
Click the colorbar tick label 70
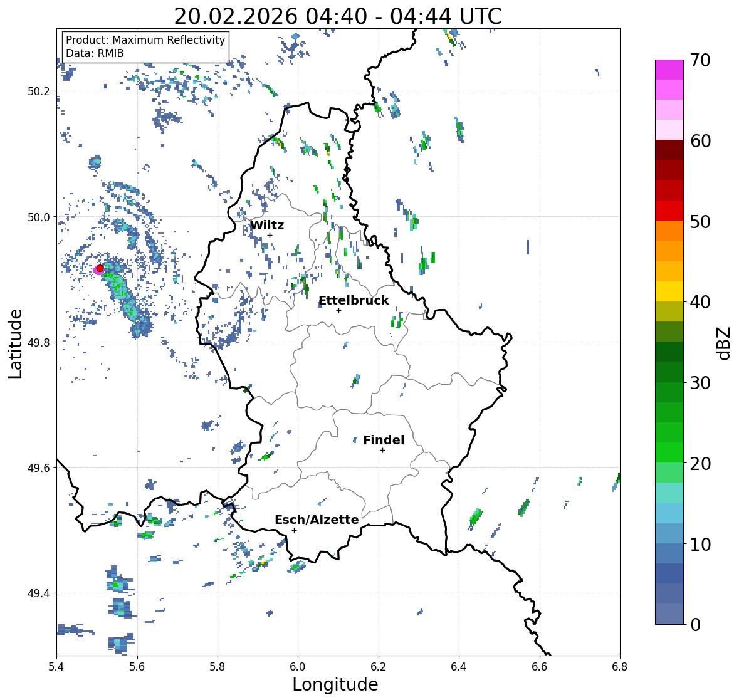pos(700,60)
